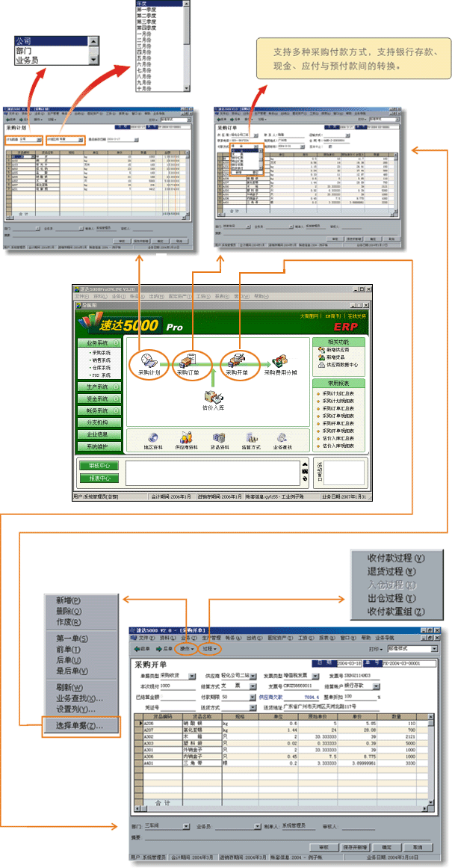The width and height of the screenshot is (452, 868).
Task: Click the 业务查找 icon
Action: [x=282, y=439]
